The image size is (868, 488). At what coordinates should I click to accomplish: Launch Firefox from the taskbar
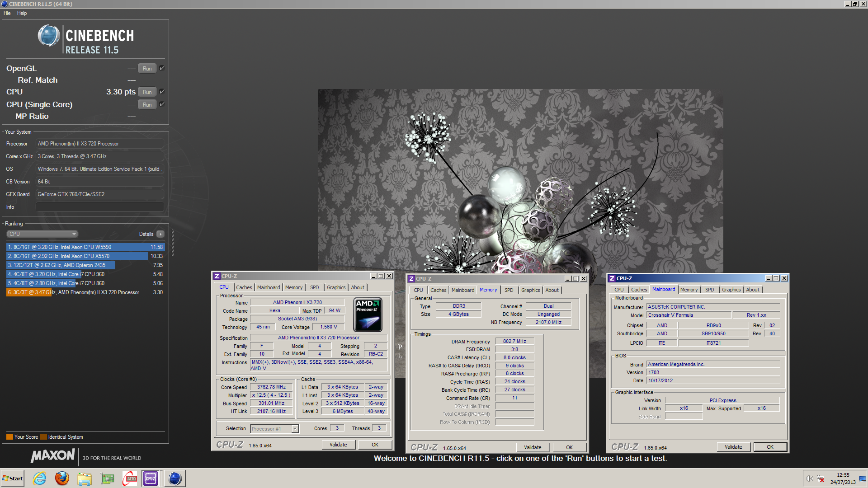[x=62, y=478]
